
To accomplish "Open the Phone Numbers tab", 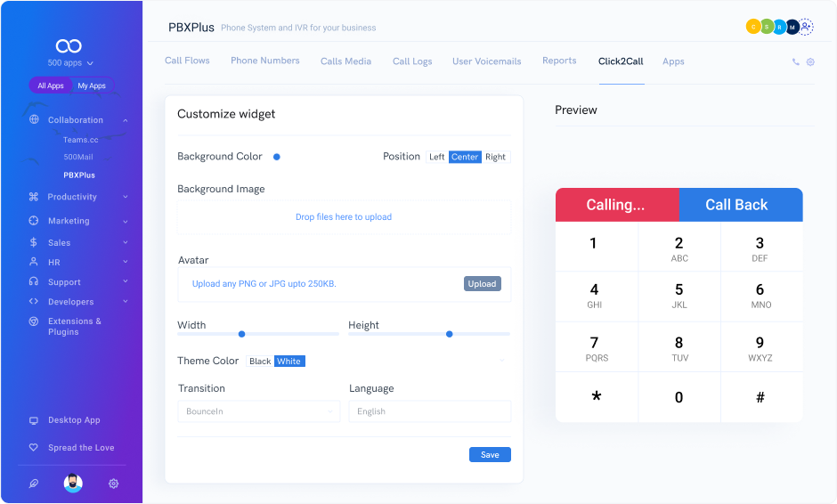I will pyautogui.click(x=265, y=61).
